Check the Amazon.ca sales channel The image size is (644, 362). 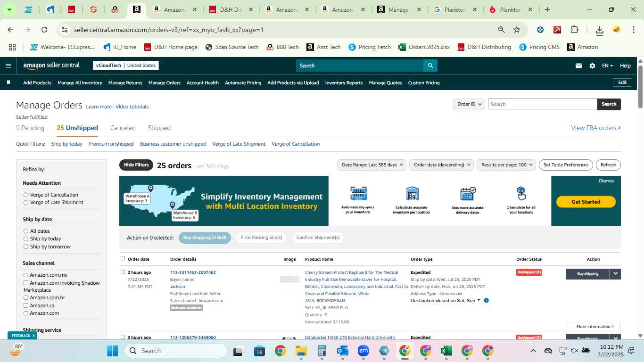pos(26,305)
